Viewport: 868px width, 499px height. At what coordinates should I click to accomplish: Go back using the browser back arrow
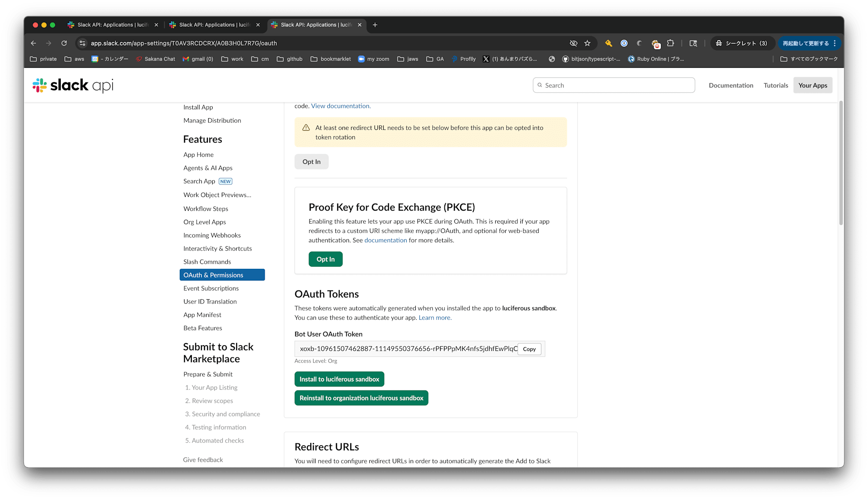(33, 43)
